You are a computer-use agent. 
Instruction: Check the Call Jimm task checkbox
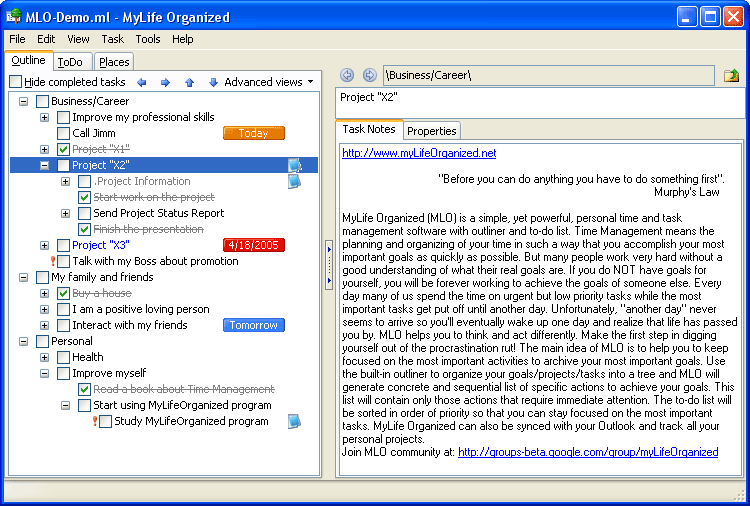63,133
